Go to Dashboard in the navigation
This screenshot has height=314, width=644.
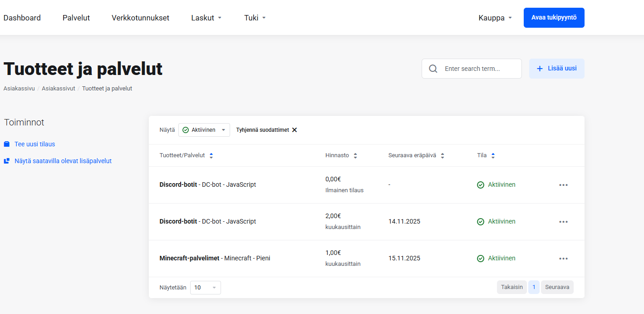pos(22,18)
